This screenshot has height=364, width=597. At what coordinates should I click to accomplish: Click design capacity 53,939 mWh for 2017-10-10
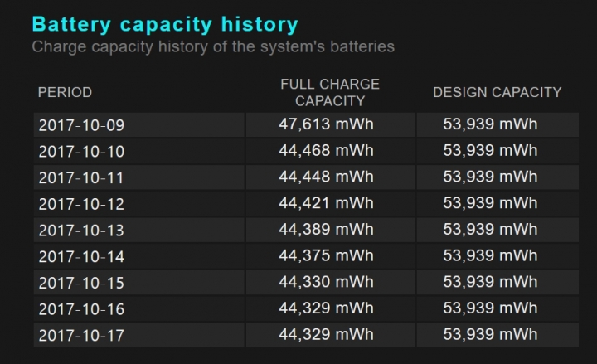pyautogui.click(x=490, y=151)
